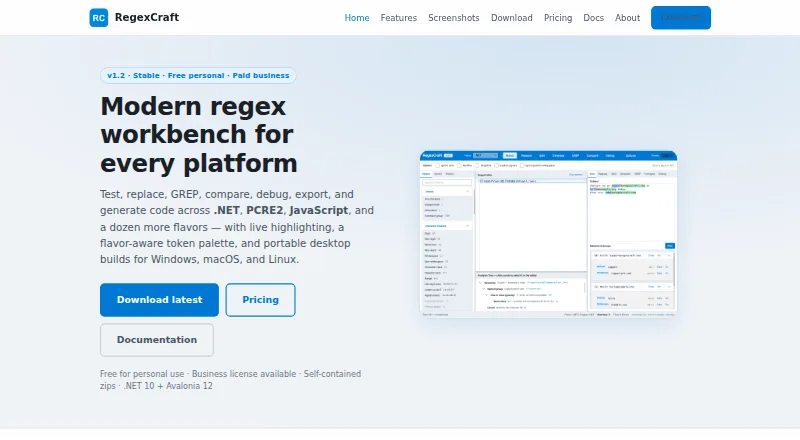Screen dimensions: 800x440
Task: Click the Download latest button
Action: pos(159,300)
